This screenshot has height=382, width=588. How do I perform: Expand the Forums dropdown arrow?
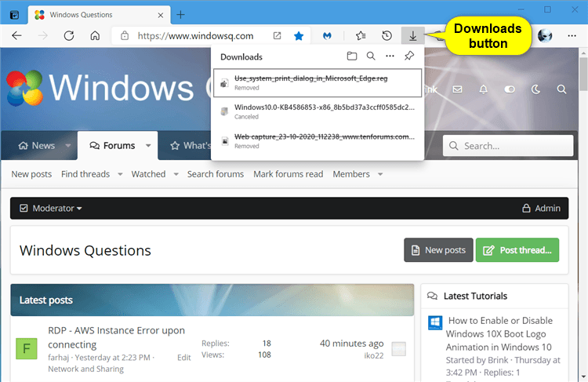pos(148,146)
